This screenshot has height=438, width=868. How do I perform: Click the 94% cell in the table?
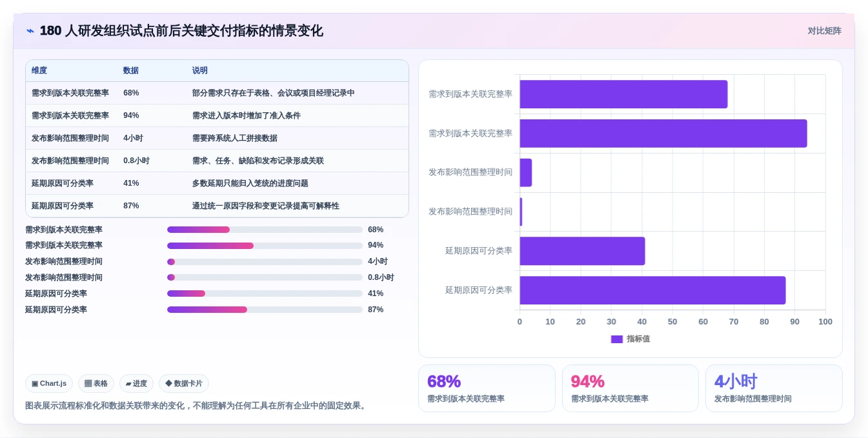[131, 115]
